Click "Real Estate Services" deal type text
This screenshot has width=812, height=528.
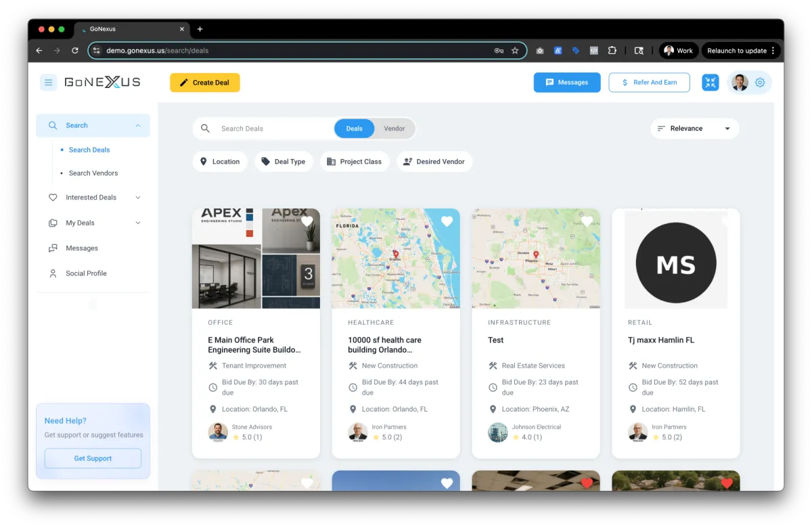point(533,366)
